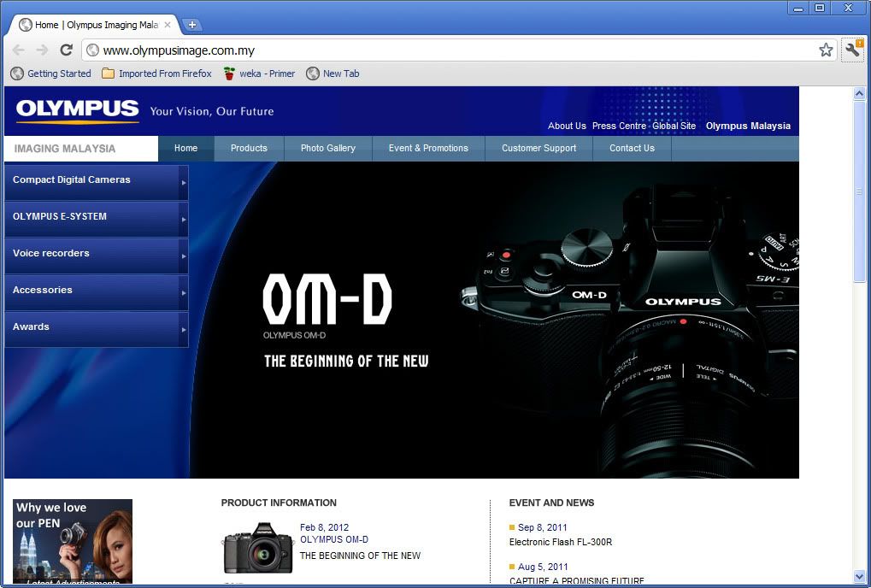This screenshot has height=588, width=871.
Task: Click IMAGING MALAYSIA section label
Action: click(x=65, y=149)
